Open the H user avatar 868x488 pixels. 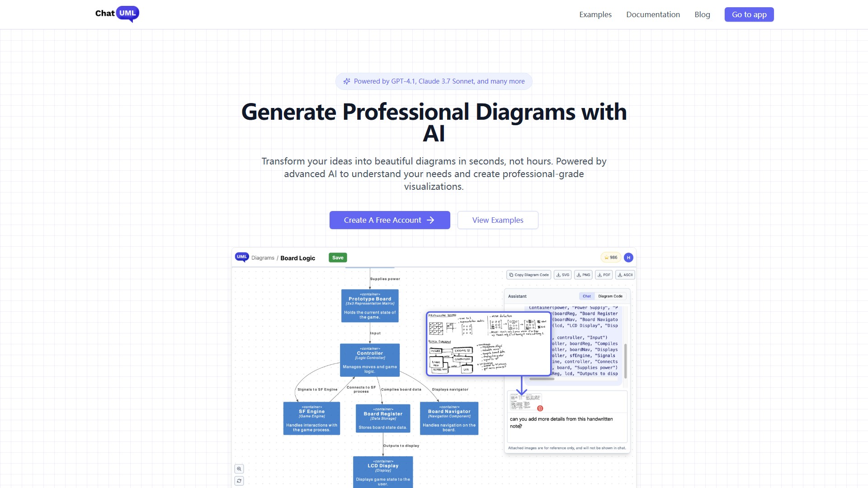coord(628,258)
